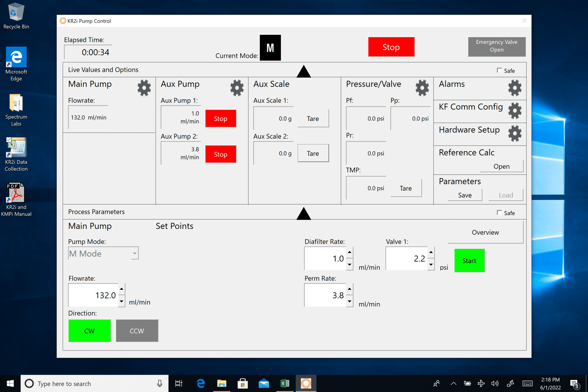Screen dimensions: 588x392
Task: Click the Diafilter Rate input field
Action: pos(325,259)
